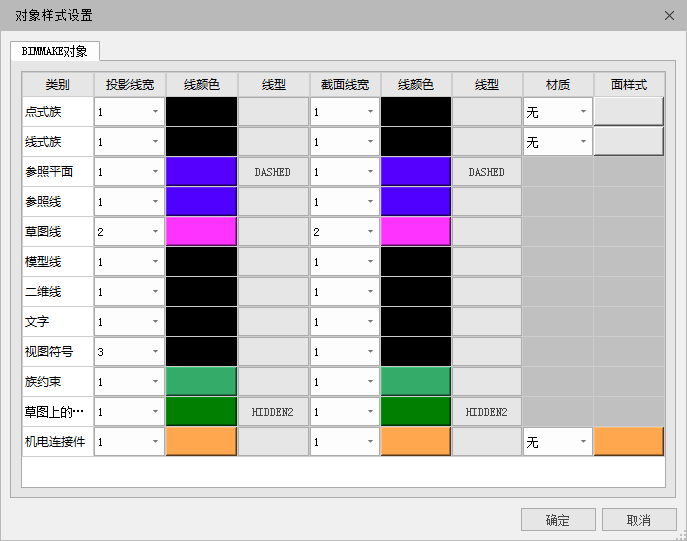Click the 取消 button
687x541 pixels.
(639, 520)
